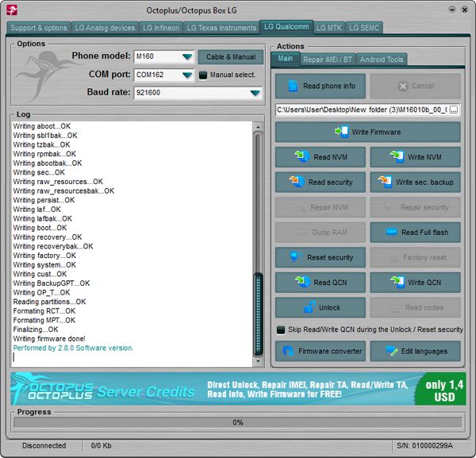Image resolution: width=476 pixels, height=458 pixels.
Task: Click the Octoplus Server Credits banner
Action: (x=238, y=389)
